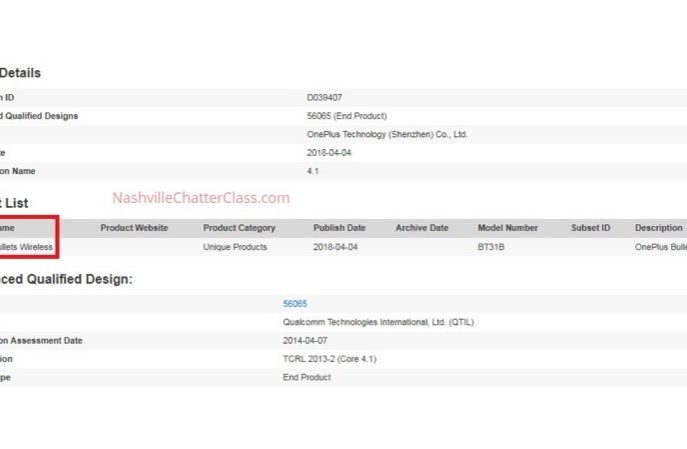687x449 pixels.
Task: Click the "56065 (End Product)" value
Action: [x=347, y=116]
